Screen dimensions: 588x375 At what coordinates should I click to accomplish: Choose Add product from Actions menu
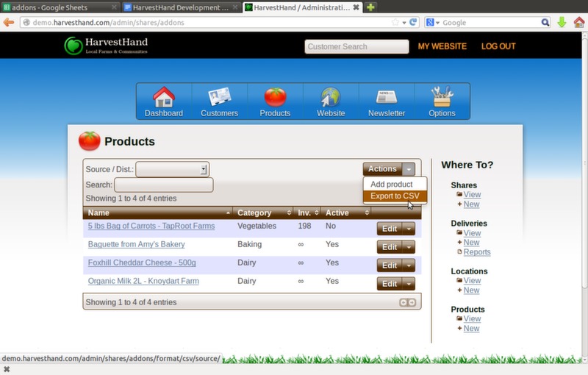coord(391,184)
